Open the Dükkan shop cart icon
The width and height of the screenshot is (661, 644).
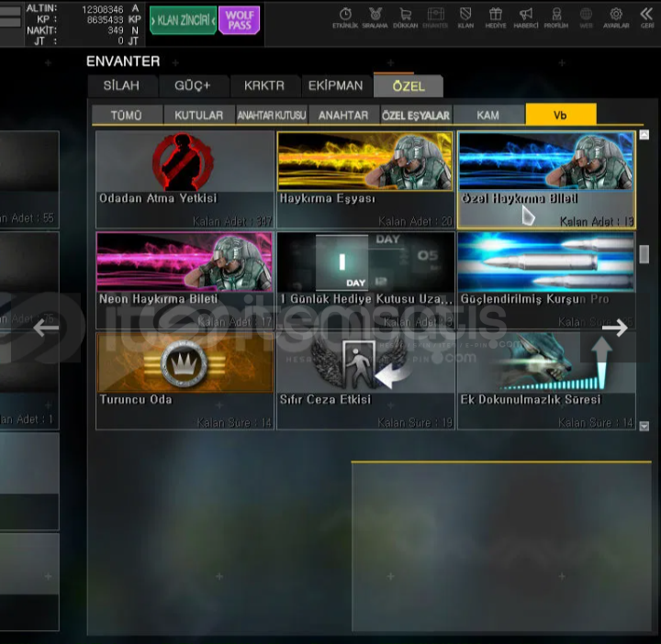tap(405, 17)
